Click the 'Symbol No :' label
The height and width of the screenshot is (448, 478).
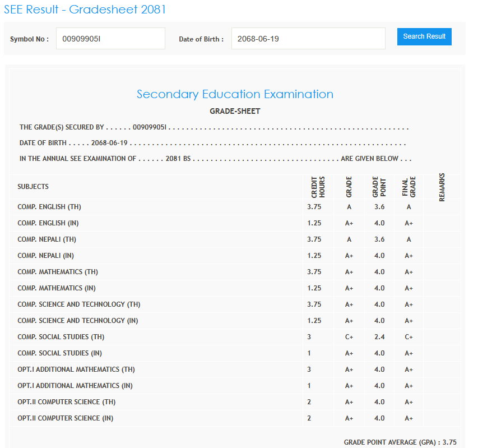point(29,39)
